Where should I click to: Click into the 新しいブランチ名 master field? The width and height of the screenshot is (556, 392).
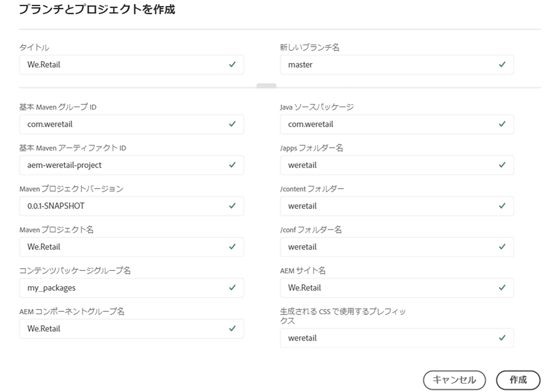tap(389, 65)
